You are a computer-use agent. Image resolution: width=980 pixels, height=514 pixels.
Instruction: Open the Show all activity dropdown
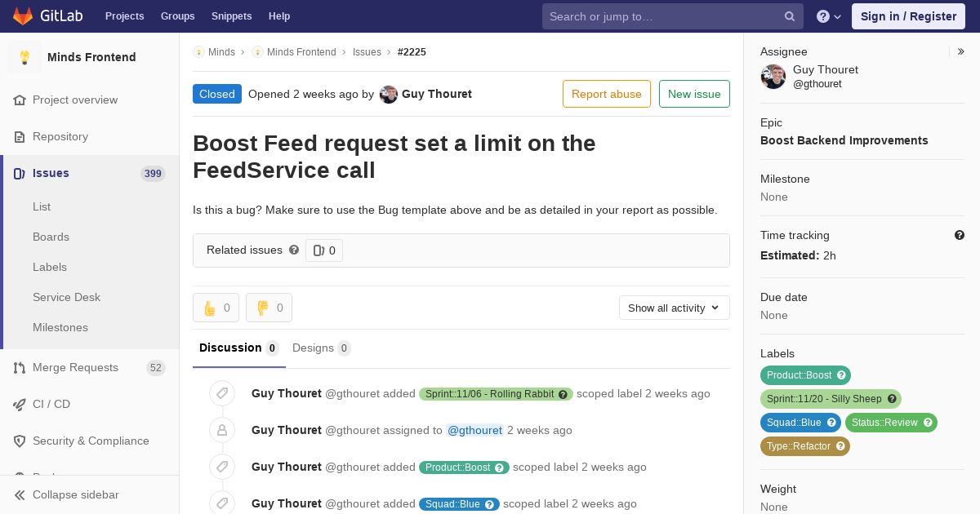coord(675,308)
